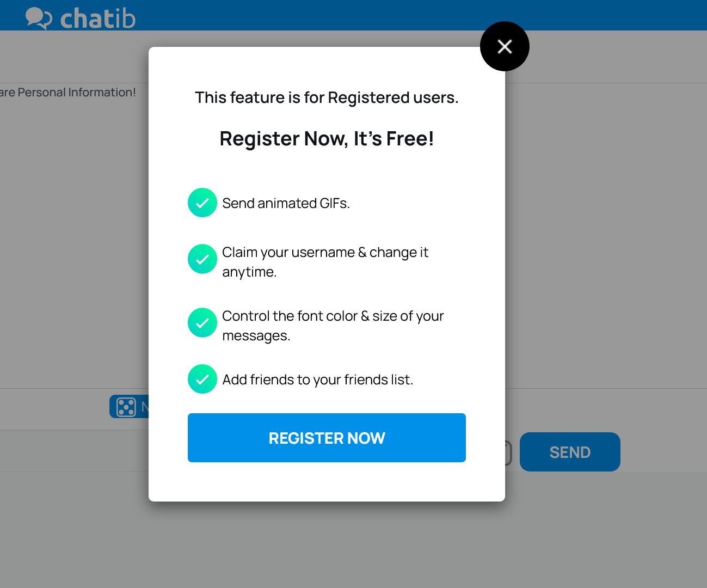Click the chatib speech bubble logo icon
The width and height of the screenshot is (707, 588).
[39, 19]
